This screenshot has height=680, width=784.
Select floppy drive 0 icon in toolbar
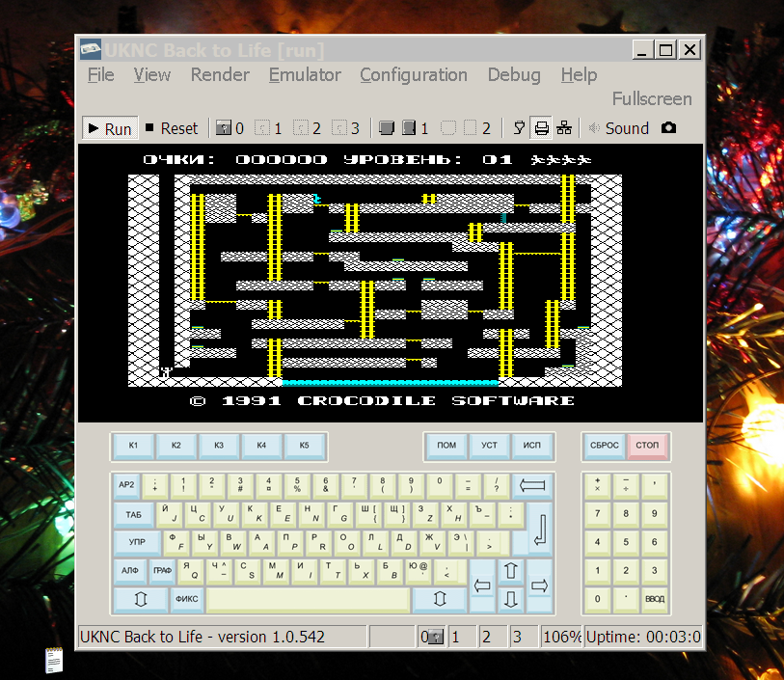point(224,128)
